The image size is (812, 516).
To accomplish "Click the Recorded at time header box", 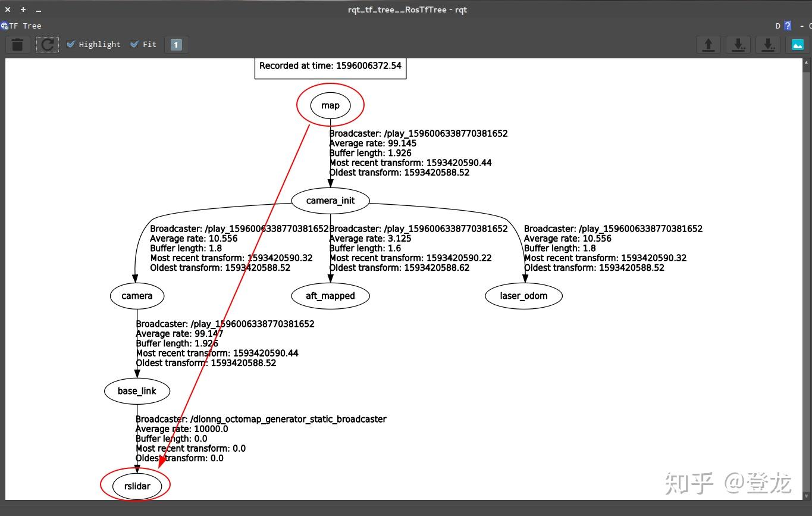I will (331, 66).
